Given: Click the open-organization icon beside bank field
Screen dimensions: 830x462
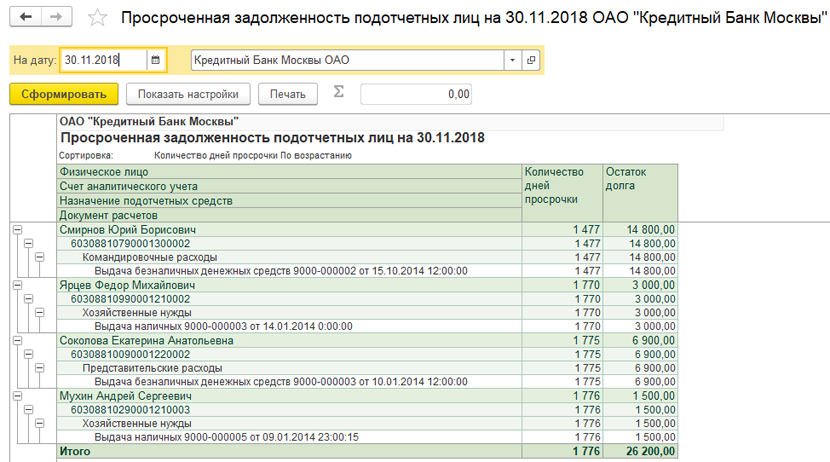Looking at the screenshot, I should point(531,60).
